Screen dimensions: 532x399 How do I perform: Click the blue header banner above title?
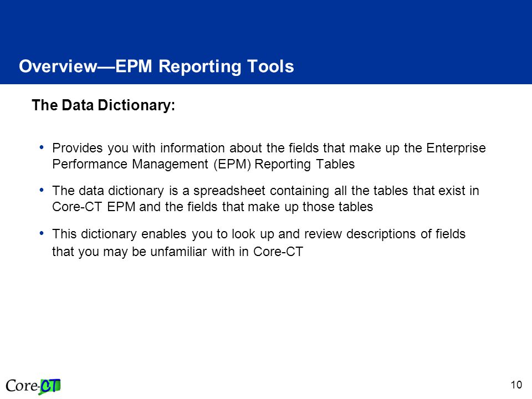click(266, 42)
